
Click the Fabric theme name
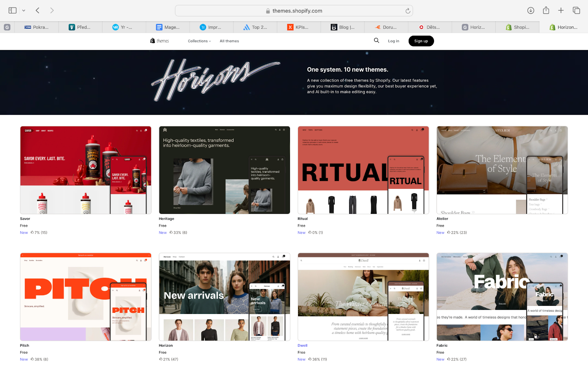click(x=442, y=346)
